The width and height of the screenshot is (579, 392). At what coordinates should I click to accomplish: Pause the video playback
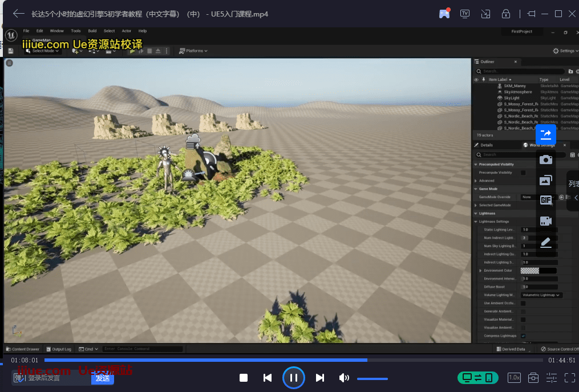[x=293, y=378]
